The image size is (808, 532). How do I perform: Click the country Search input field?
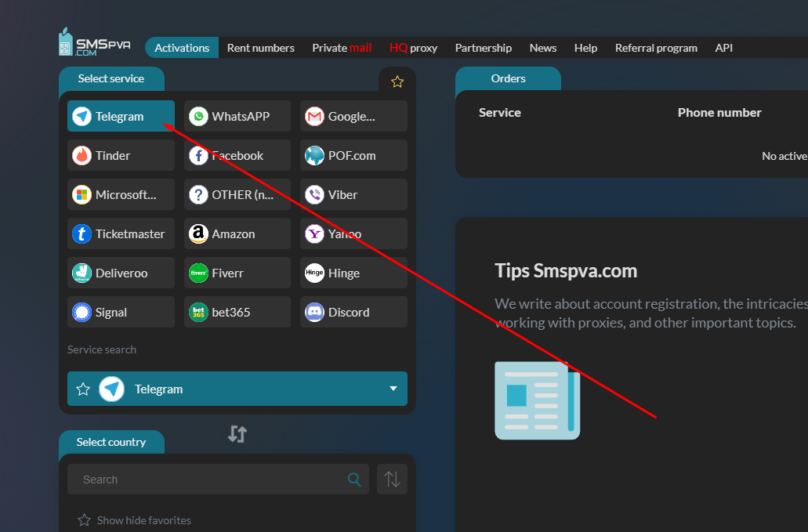click(x=218, y=480)
